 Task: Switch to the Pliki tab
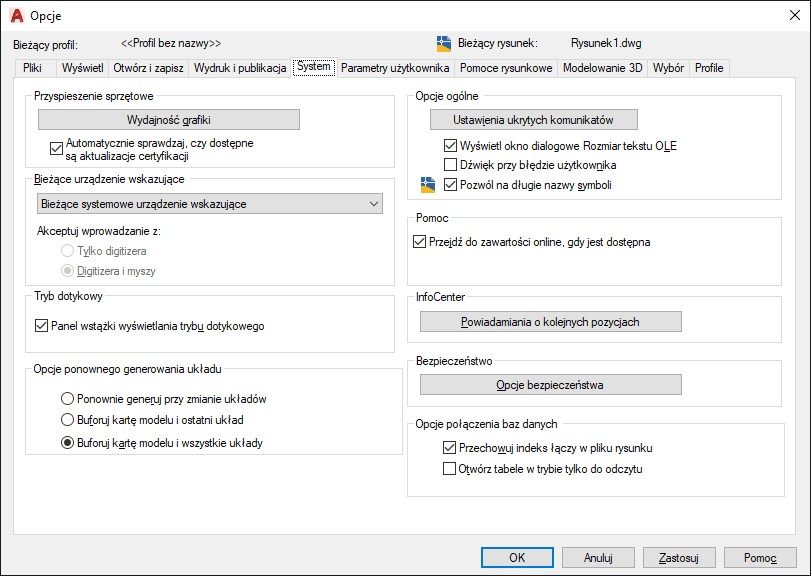coord(32,68)
